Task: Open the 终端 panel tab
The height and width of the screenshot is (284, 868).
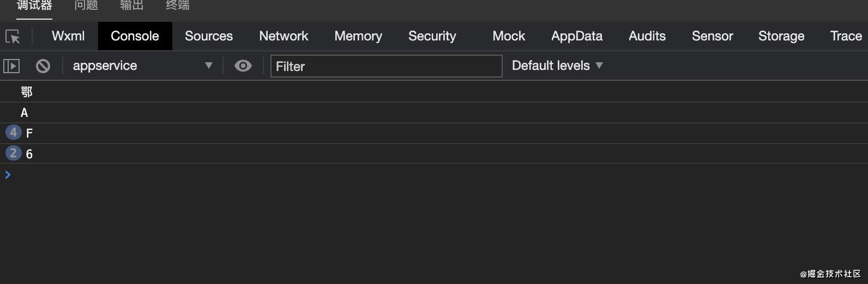Action: pos(178,5)
